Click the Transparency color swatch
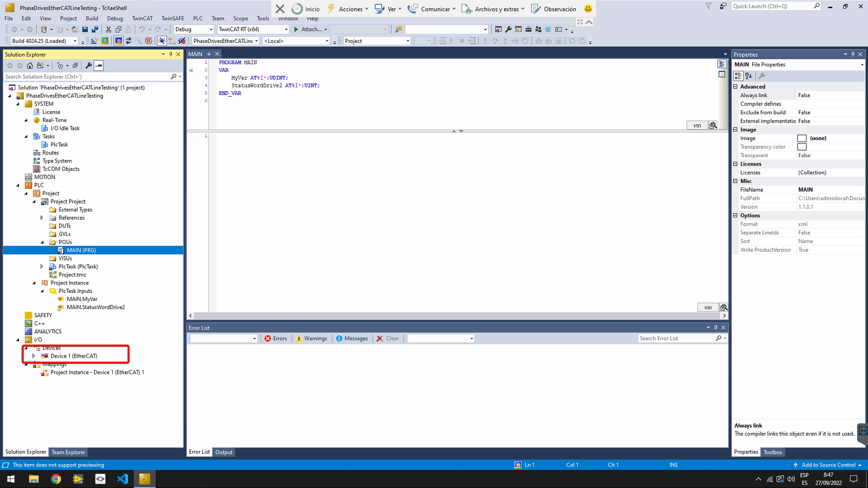Viewport: 868px width, 488px height. pyautogui.click(x=802, y=147)
